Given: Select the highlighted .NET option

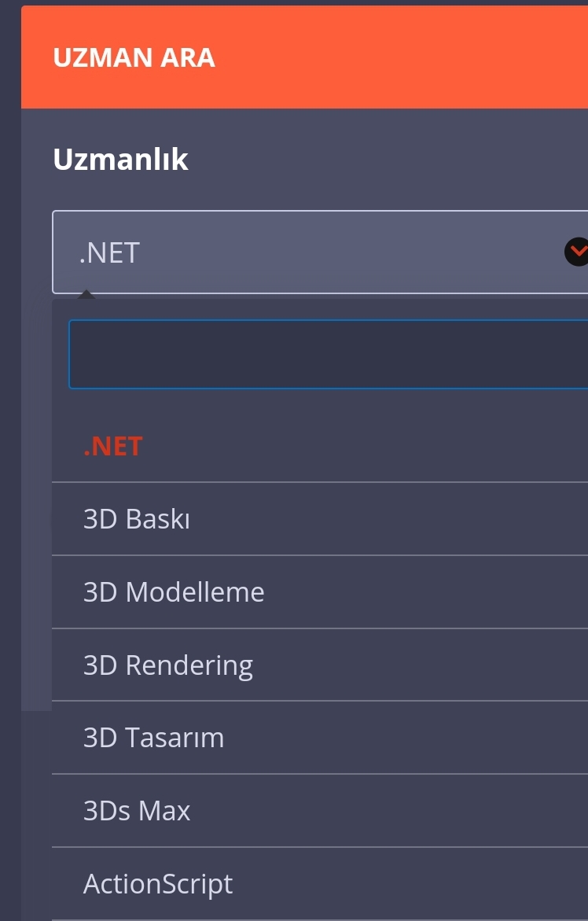Looking at the screenshot, I should tap(320, 447).
